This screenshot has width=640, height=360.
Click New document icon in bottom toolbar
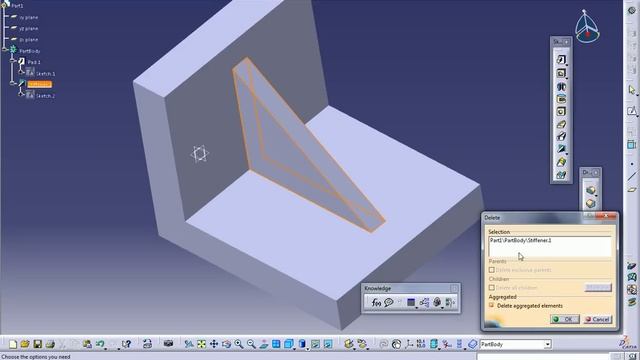tap(13, 344)
